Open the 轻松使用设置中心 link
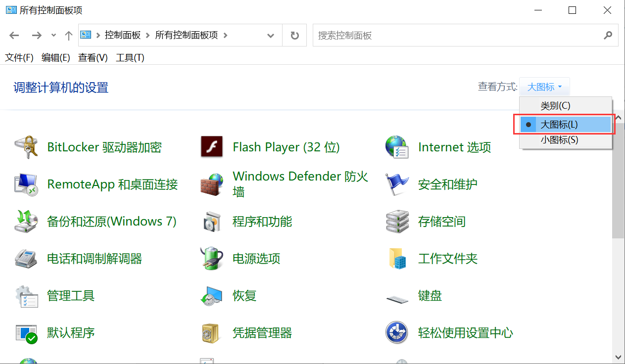 click(466, 333)
